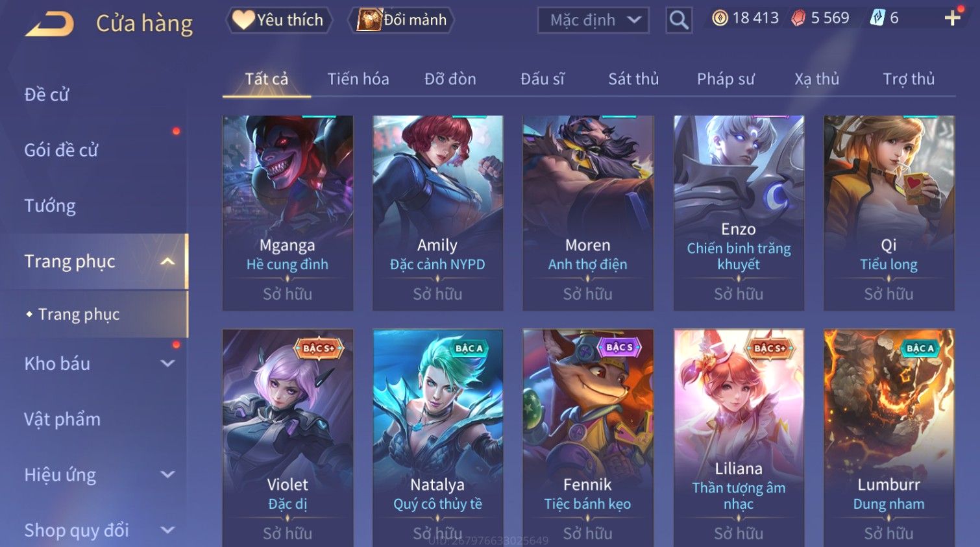
Task: Open the Enzo Chiến binh trăng khuyết skin
Action: pyautogui.click(x=739, y=213)
